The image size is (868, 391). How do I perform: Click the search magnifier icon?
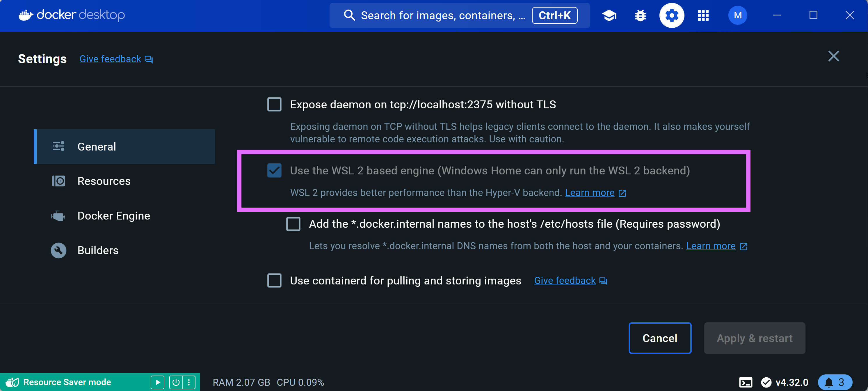[x=349, y=15]
